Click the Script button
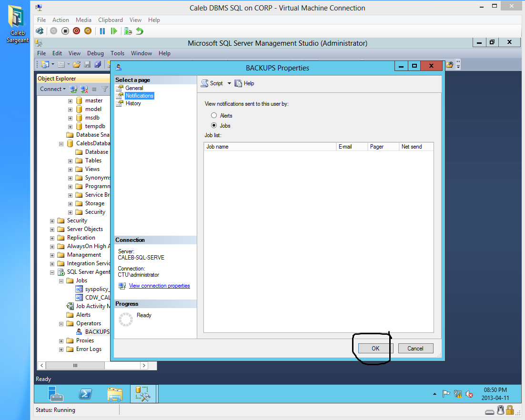 (x=212, y=83)
